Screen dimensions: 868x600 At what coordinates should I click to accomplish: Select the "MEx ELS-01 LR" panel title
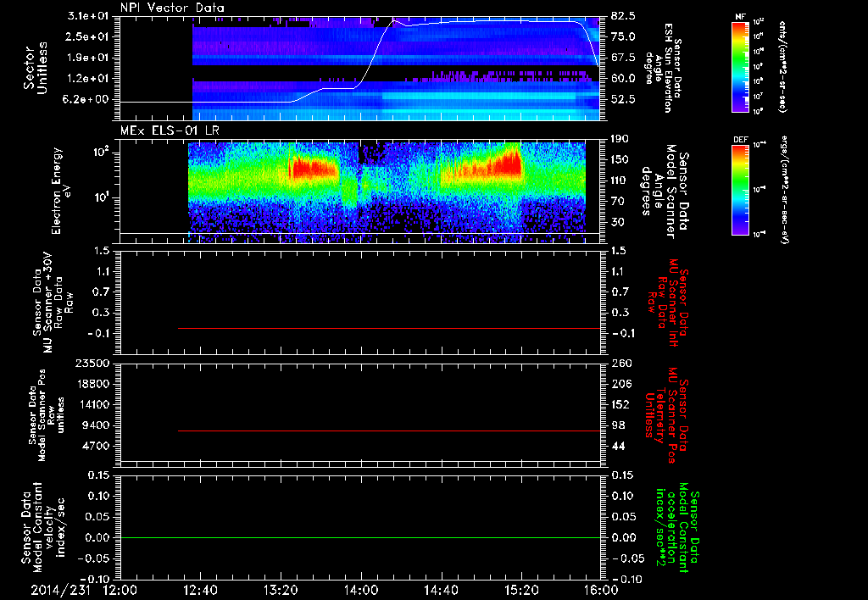(x=170, y=131)
